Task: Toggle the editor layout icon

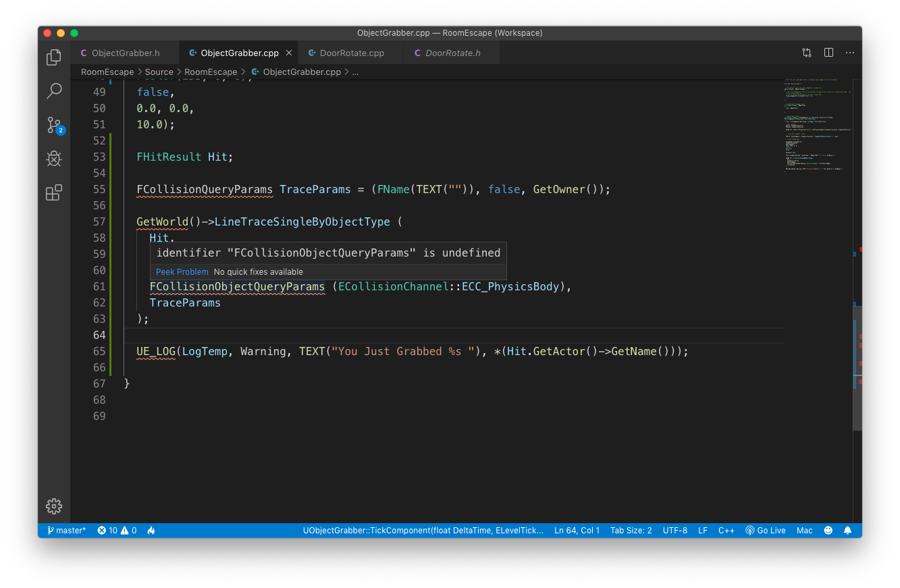Action: (806, 52)
